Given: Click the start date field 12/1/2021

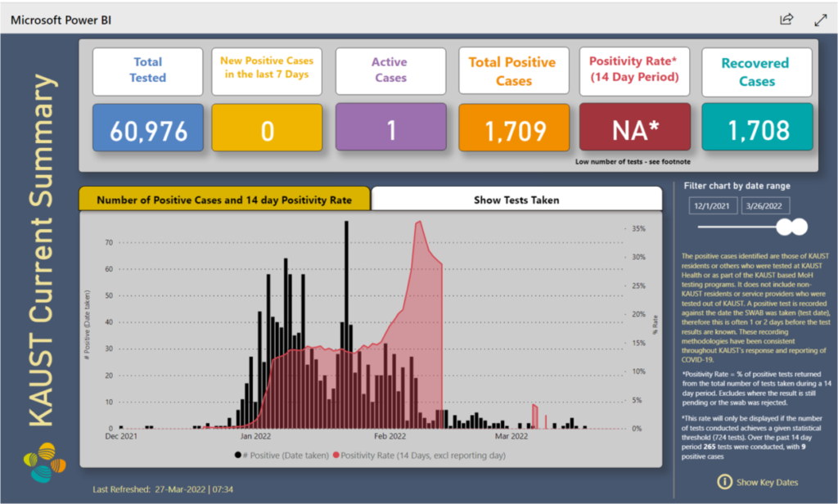Looking at the screenshot, I should (x=713, y=206).
